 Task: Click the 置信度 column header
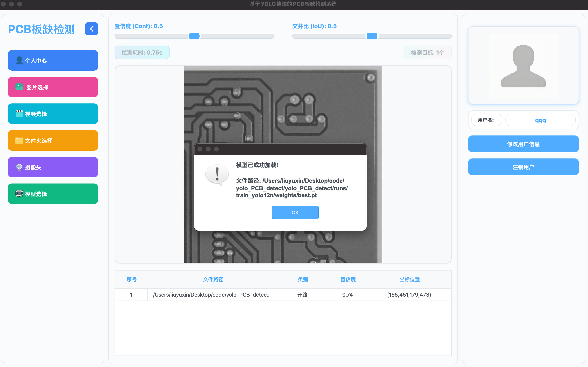(348, 279)
